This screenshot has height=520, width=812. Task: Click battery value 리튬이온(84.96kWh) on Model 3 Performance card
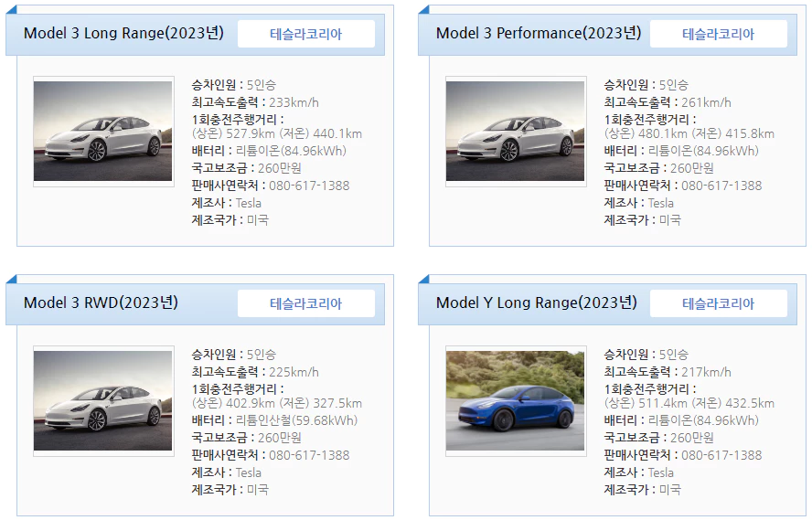coord(703,151)
